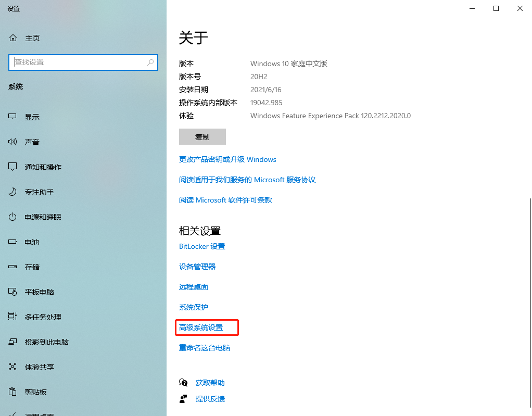Select 平板电脑 in the sidebar
This screenshot has width=532, height=416.
[40, 292]
